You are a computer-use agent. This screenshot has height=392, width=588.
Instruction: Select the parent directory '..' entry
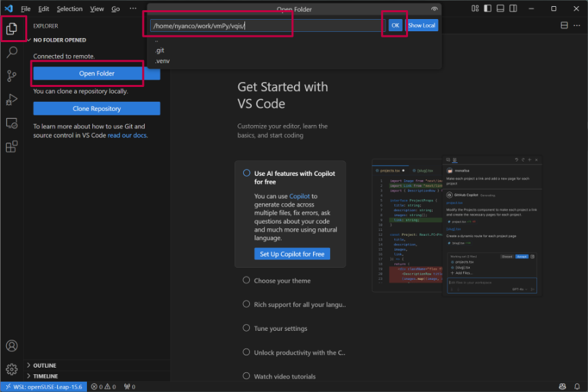[x=294, y=41]
